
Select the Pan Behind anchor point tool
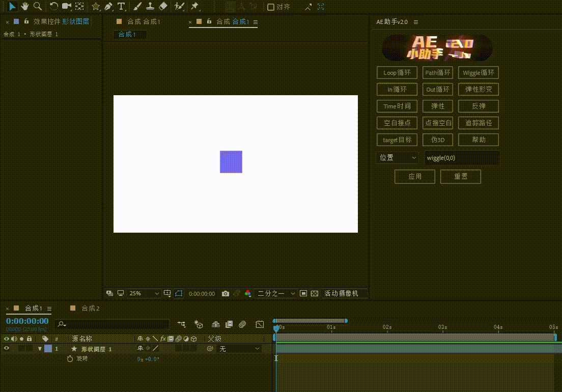click(x=79, y=7)
